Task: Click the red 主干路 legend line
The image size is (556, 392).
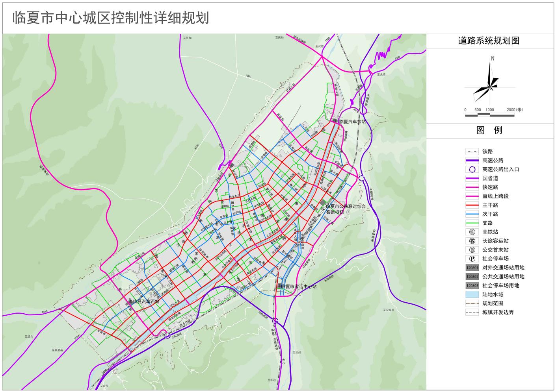Action: pos(472,205)
